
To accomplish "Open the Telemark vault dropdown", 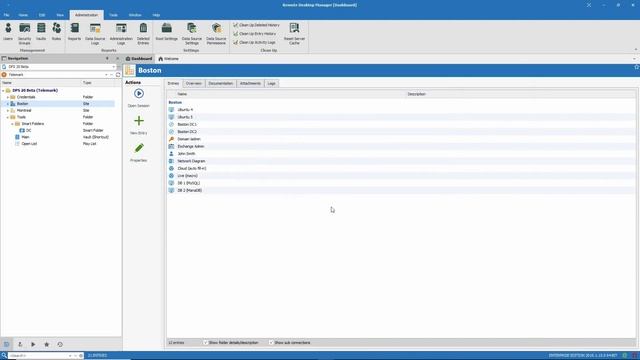I will coord(107,75).
